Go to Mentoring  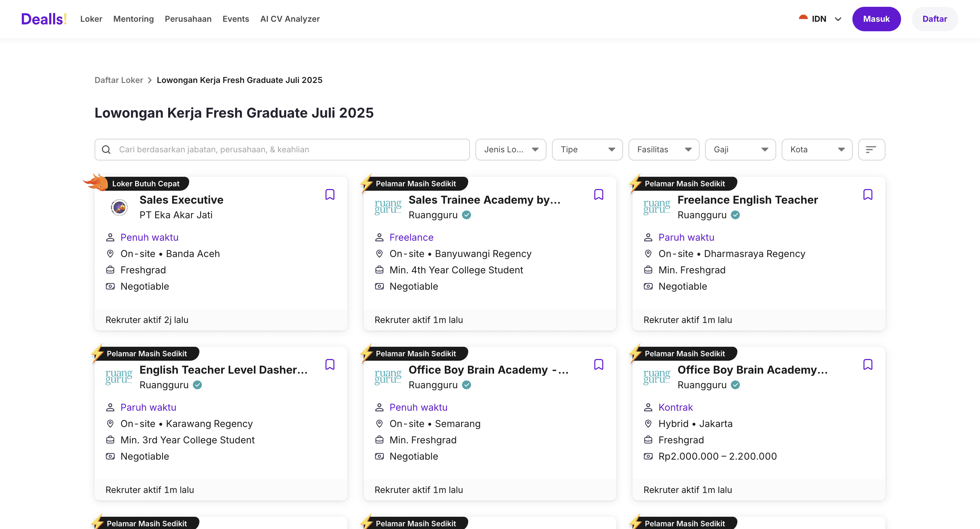[x=133, y=19]
